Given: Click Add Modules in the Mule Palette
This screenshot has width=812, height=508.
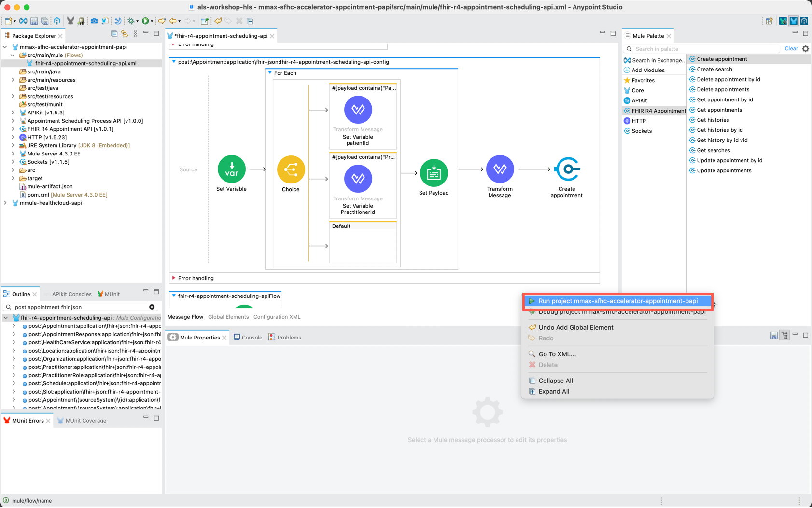Looking at the screenshot, I should 644,71.
